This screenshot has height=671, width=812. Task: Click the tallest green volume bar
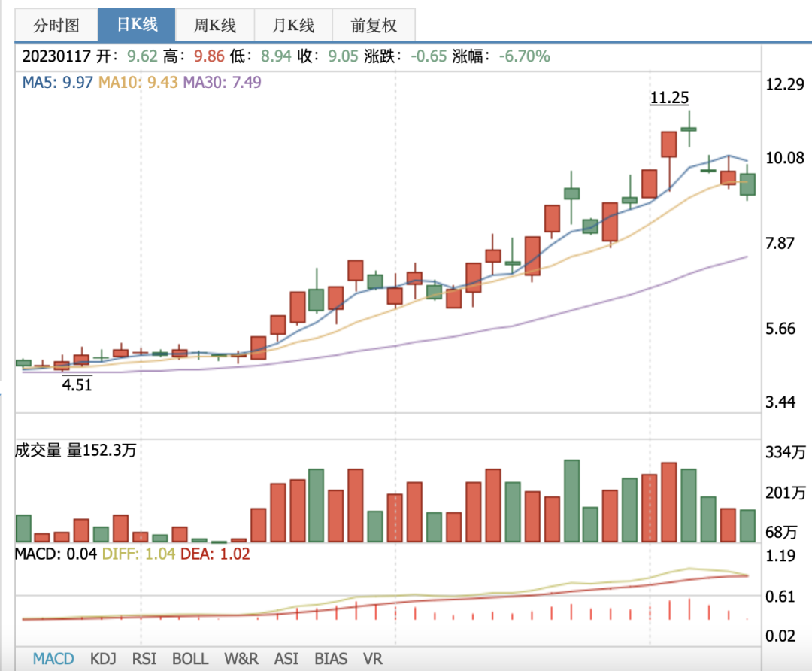pos(572,501)
